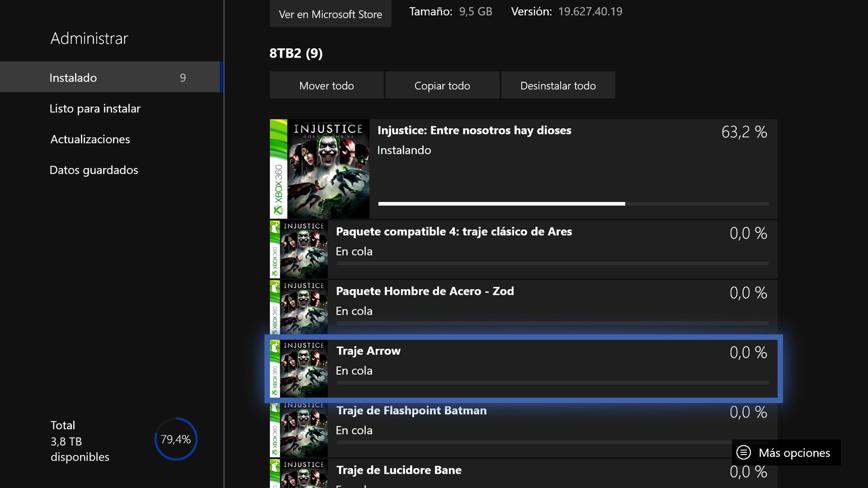Select Injustice: Entre nosotros hay dioses row
The image size is (868, 488).
pos(523,169)
